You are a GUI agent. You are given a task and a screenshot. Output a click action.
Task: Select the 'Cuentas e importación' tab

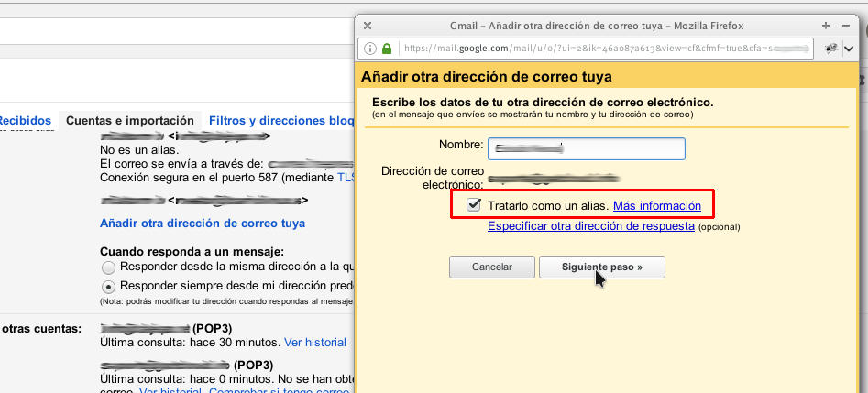(x=130, y=121)
